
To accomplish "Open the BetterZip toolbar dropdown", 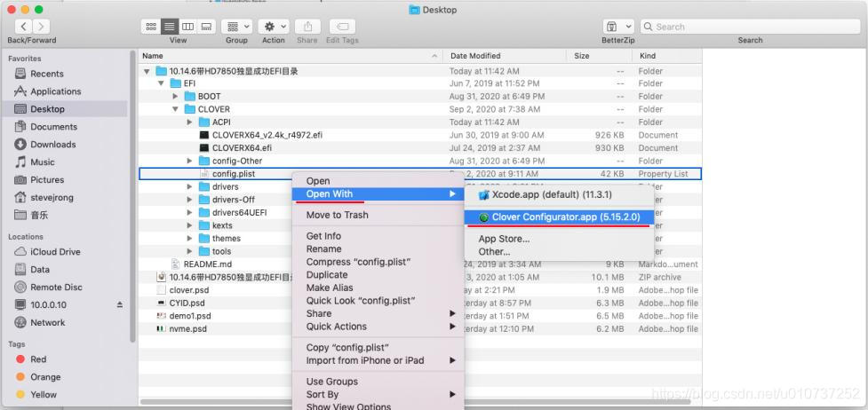I will click(618, 26).
